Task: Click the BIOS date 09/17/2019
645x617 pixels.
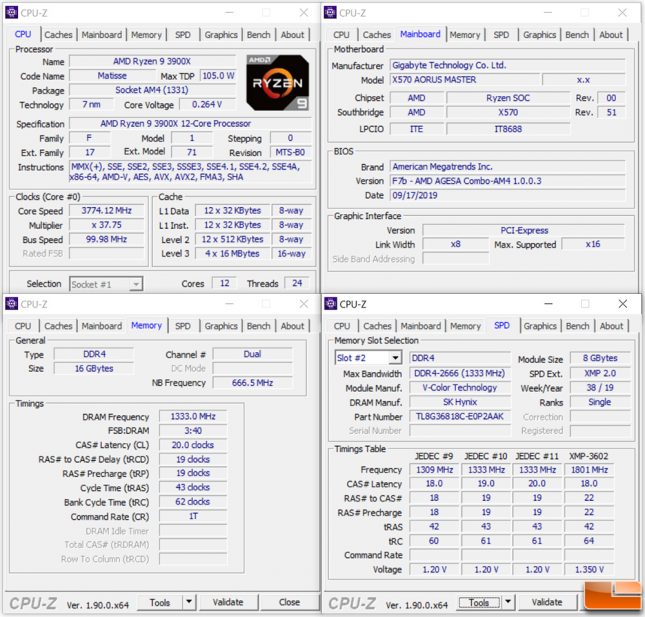Action: [x=507, y=195]
